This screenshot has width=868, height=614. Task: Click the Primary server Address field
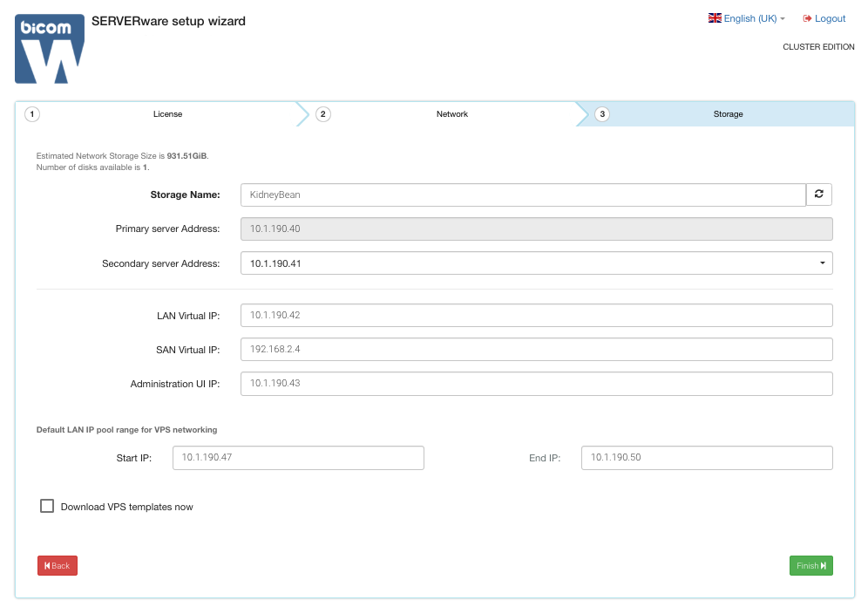537,229
